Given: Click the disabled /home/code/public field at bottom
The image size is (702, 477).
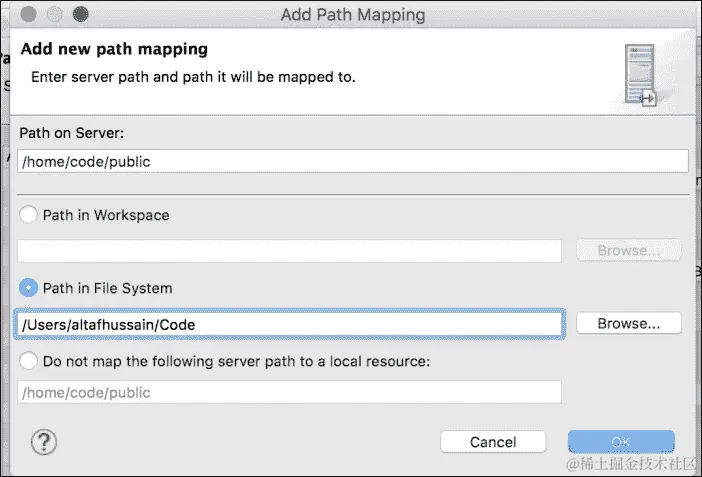Looking at the screenshot, I should 289,392.
